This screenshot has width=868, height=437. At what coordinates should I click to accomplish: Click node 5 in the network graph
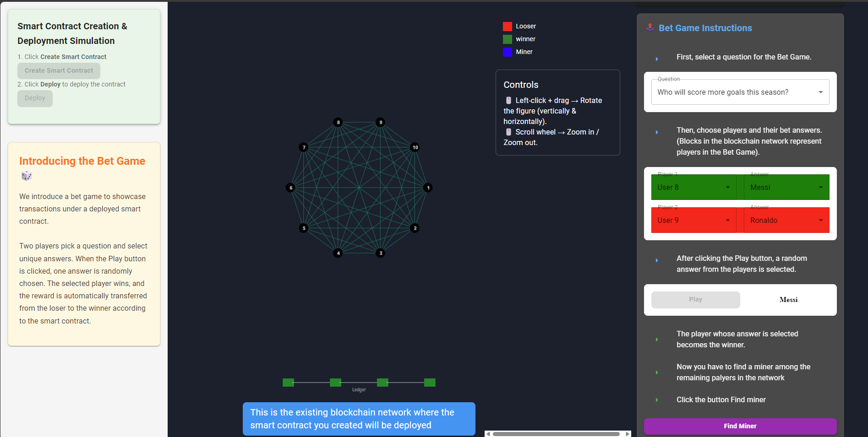(x=303, y=228)
